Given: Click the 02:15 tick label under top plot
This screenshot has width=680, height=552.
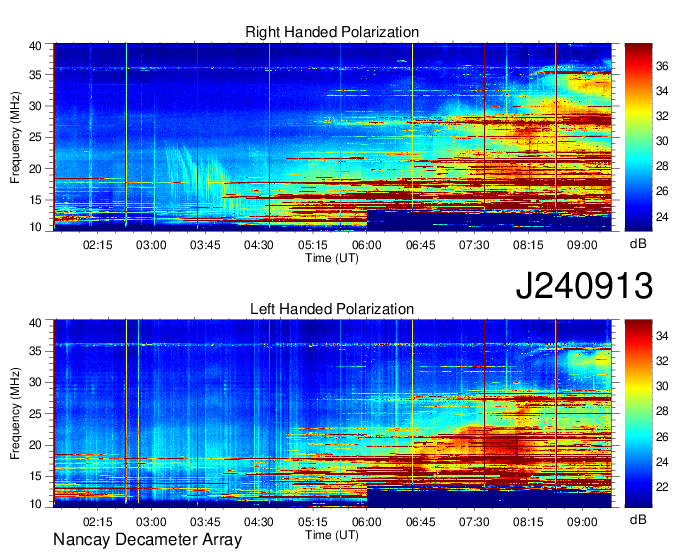Looking at the screenshot, I should 98,245.
